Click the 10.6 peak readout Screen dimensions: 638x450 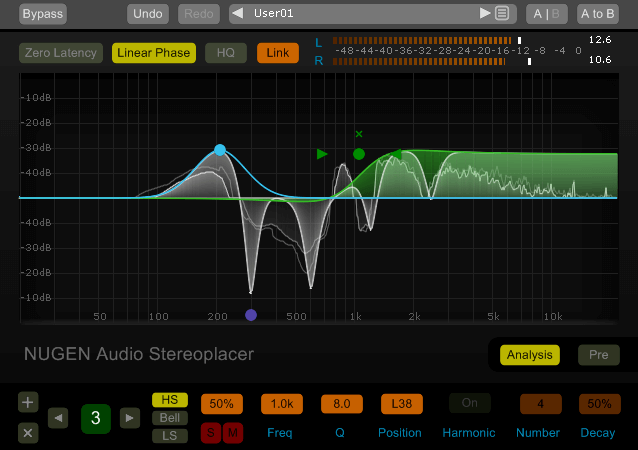pyautogui.click(x=600, y=60)
